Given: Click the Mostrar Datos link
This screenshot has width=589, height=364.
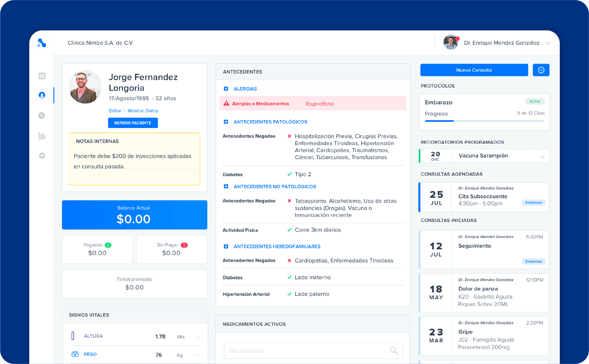Looking at the screenshot, I should 143,111.
